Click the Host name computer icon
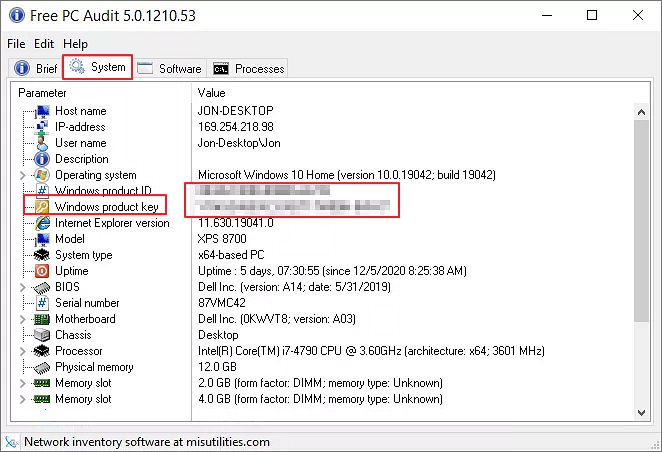Screen dimensions: 662x452 pyautogui.click(x=42, y=111)
